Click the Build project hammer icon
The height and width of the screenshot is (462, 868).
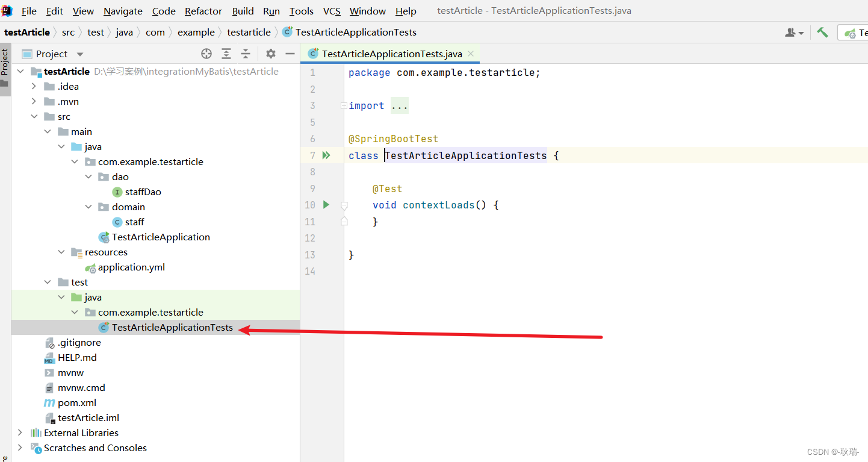(x=822, y=33)
